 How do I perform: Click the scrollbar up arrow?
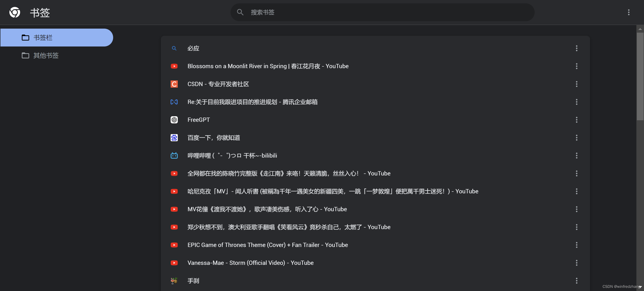tap(640, 29)
